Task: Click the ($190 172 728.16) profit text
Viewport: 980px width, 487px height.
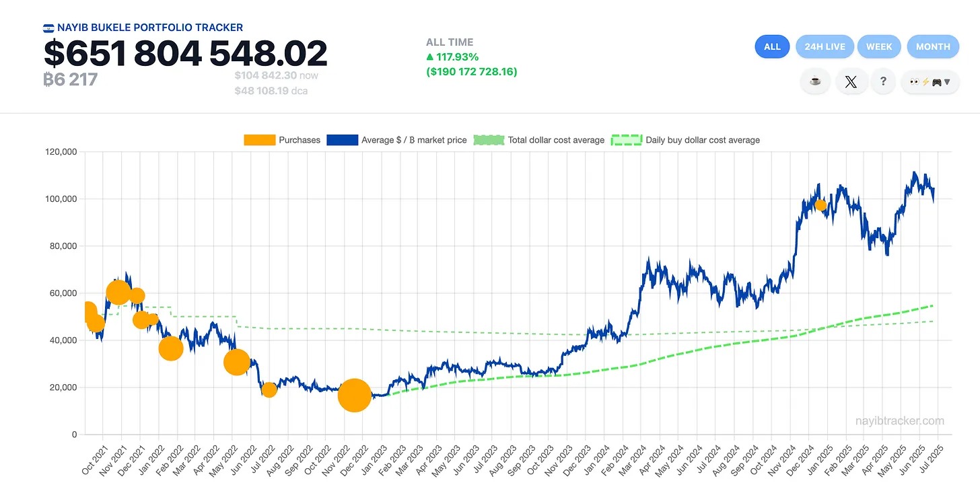Action: [x=472, y=71]
